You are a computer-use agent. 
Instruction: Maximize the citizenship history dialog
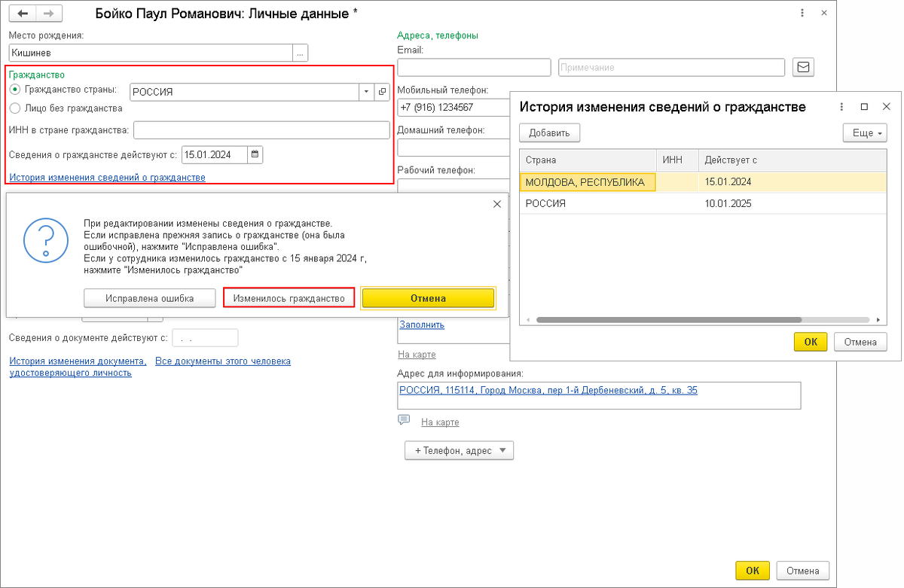[864, 107]
